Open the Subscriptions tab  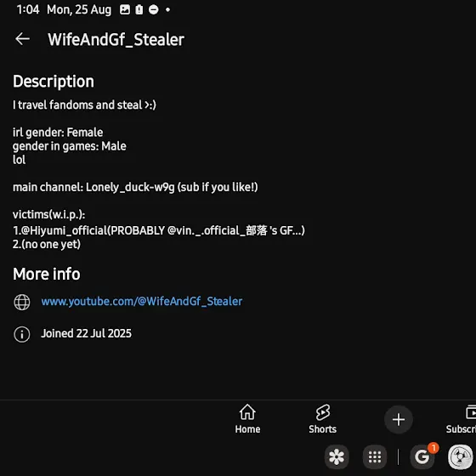tap(462, 419)
